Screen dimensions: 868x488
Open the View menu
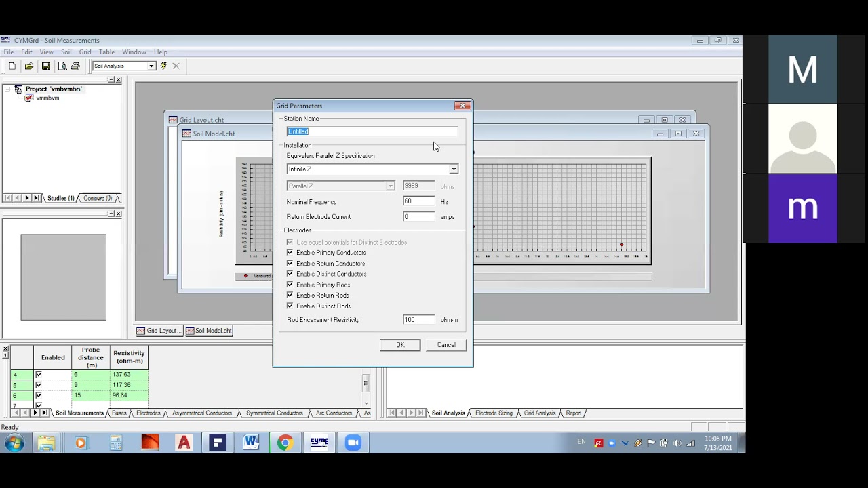coord(46,52)
